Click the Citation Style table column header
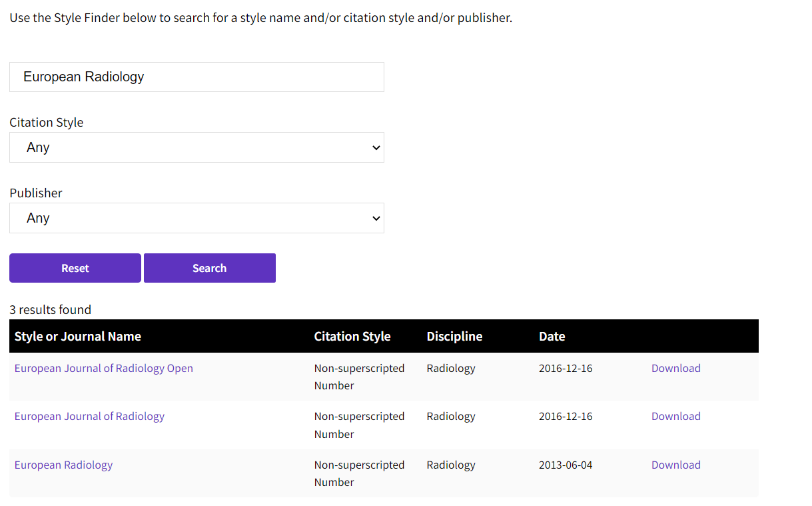The height and width of the screenshot is (506, 812). click(352, 336)
